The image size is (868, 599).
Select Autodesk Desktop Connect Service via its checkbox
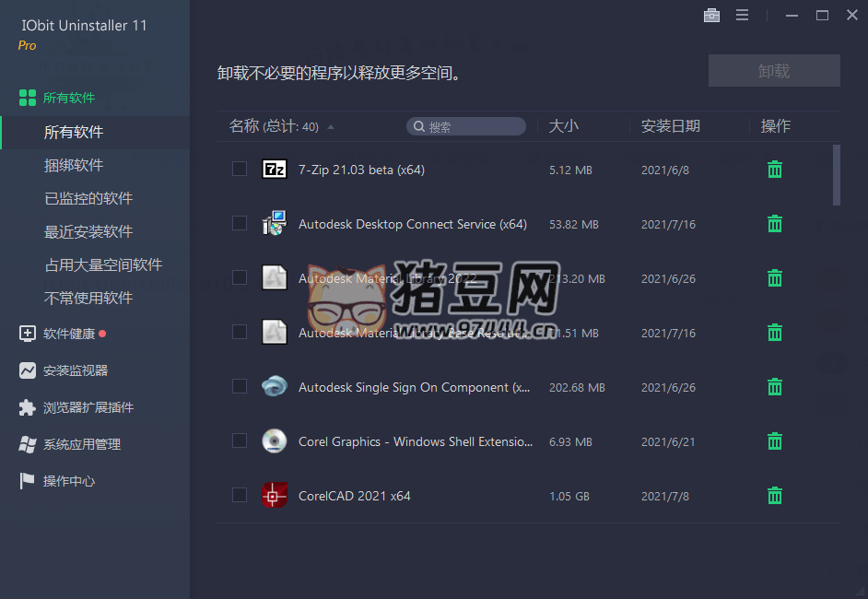[240, 224]
